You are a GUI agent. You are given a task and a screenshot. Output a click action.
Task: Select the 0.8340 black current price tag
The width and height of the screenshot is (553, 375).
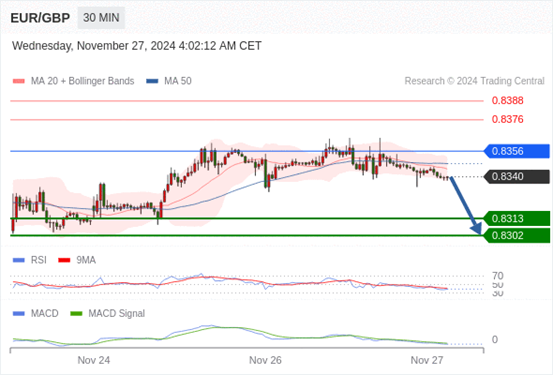click(517, 176)
